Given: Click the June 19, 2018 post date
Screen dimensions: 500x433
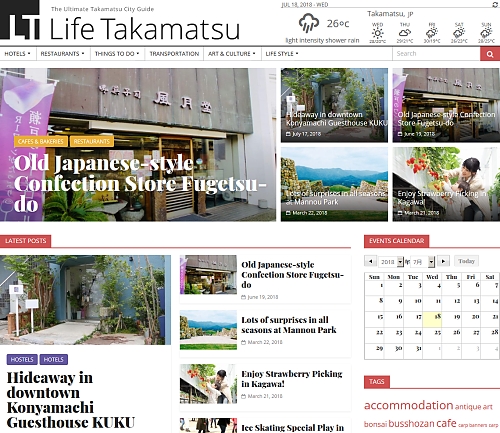Looking at the screenshot, I should pos(263,297).
